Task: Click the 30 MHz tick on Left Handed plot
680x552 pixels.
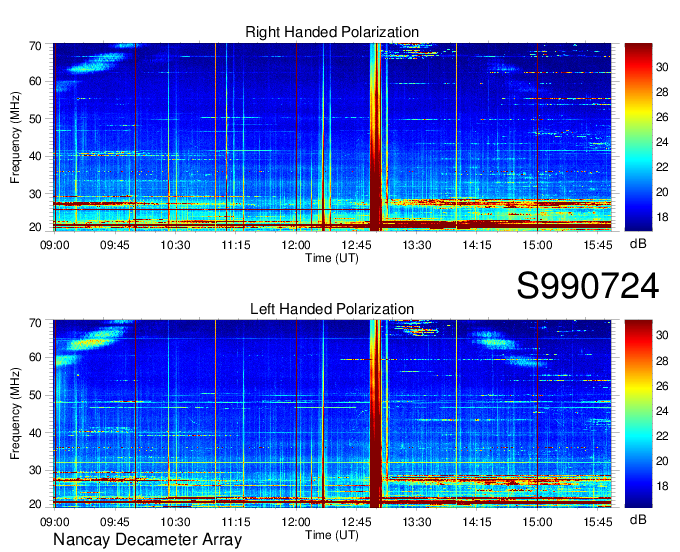Action: click(x=35, y=470)
